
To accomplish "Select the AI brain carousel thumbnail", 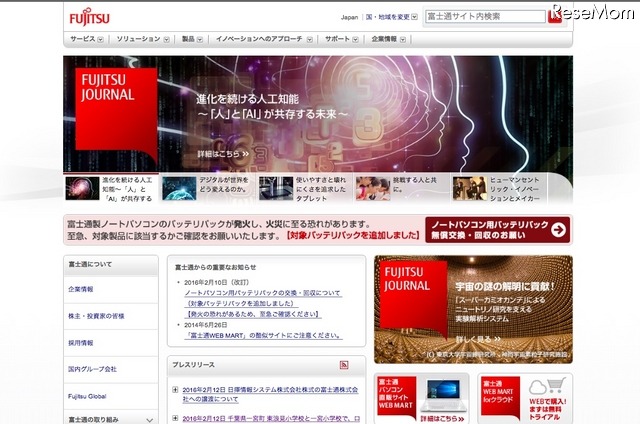I will point(82,188).
